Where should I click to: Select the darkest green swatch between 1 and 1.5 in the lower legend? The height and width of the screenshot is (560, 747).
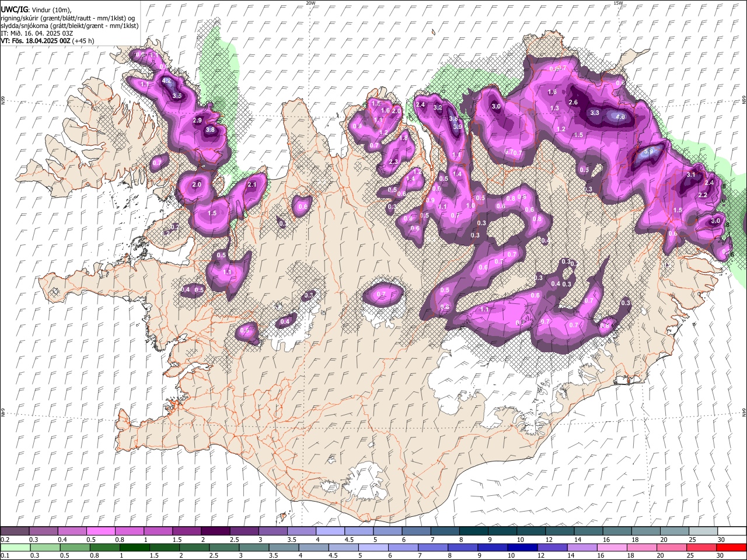tap(134, 547)
